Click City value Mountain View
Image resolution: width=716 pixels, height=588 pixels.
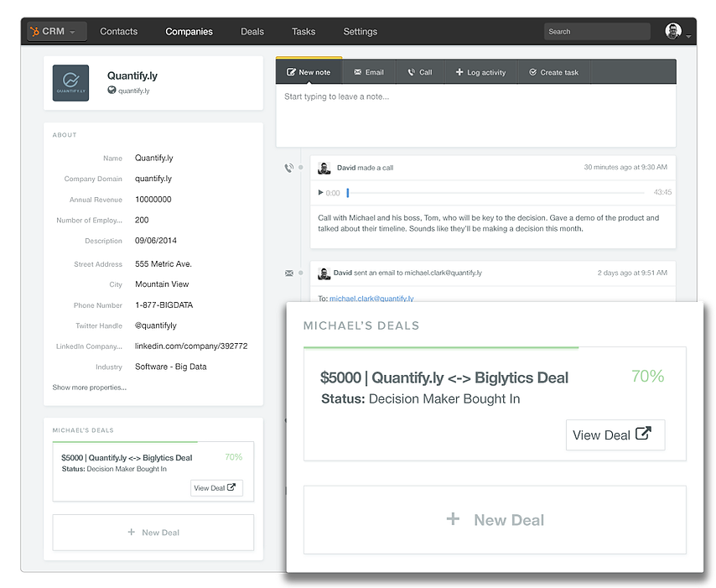(x=162, y=284)
